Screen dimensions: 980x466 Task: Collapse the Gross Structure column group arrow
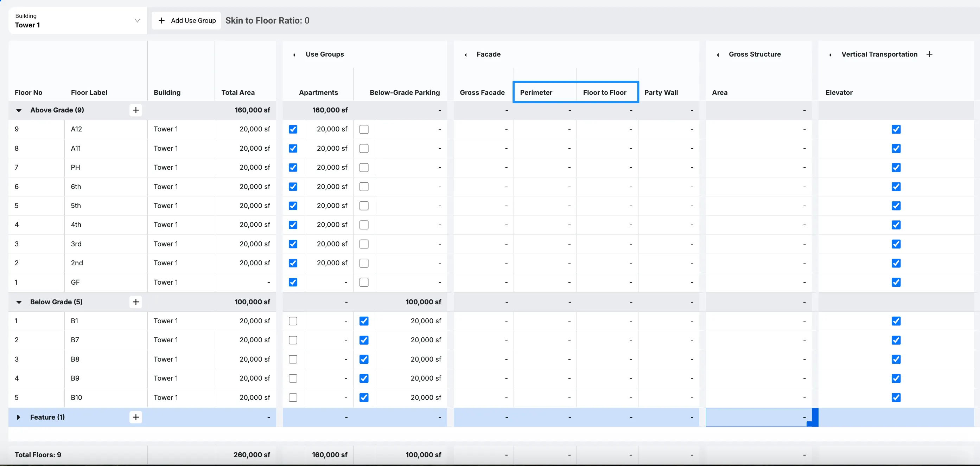click(x=718, y=55)
